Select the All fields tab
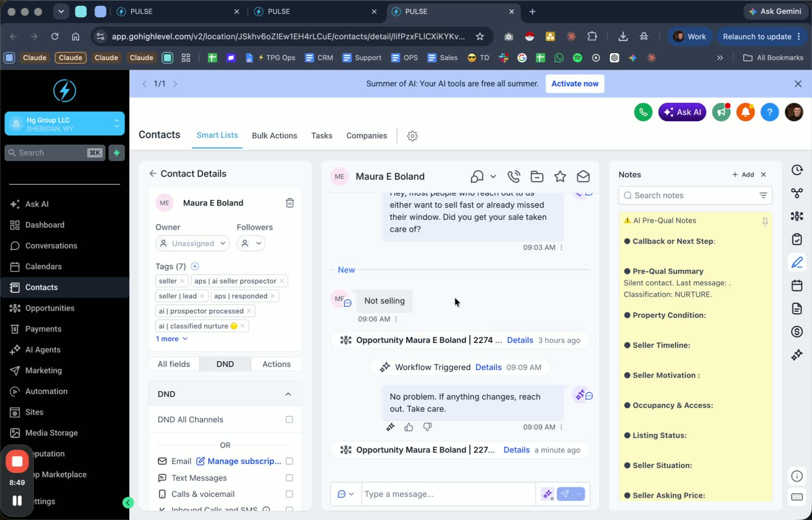Image resolution: width=812 pixels, height=520 pixels. pos(174,364)
